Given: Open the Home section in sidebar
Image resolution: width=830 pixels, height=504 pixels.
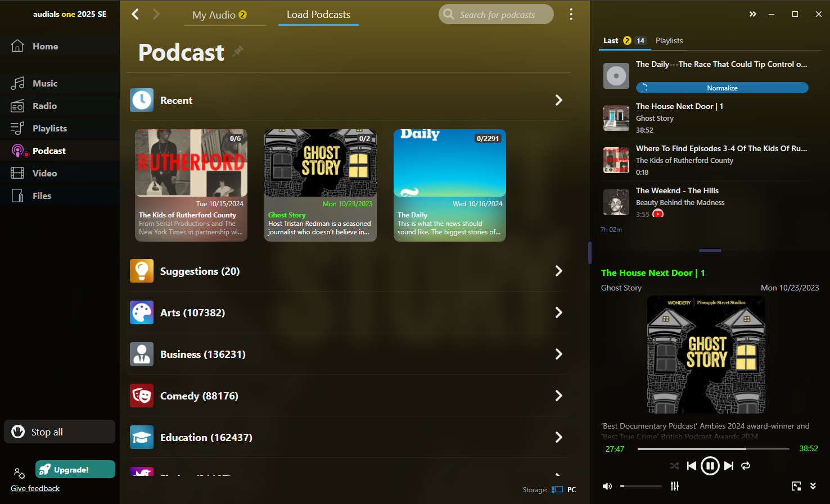Looking at the screenshot, I should [x=60, y=46].
